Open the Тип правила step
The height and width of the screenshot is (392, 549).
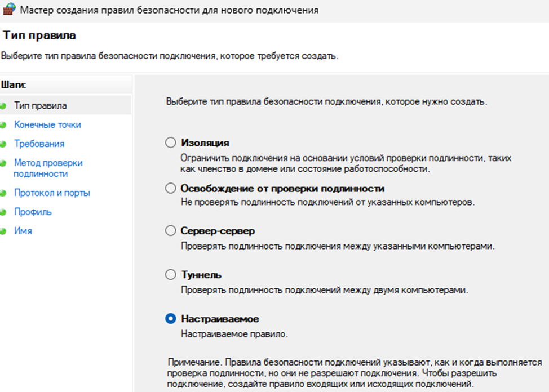click(x=40, y=105)
